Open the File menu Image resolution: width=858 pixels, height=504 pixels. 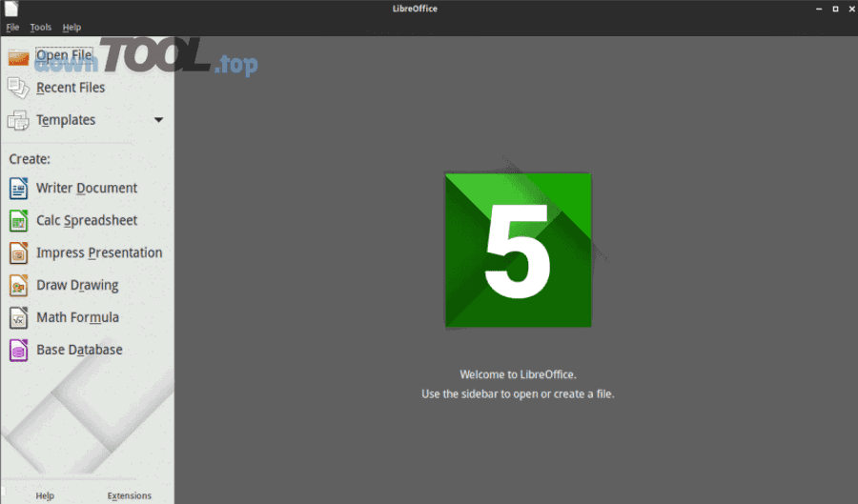point(12,28)
